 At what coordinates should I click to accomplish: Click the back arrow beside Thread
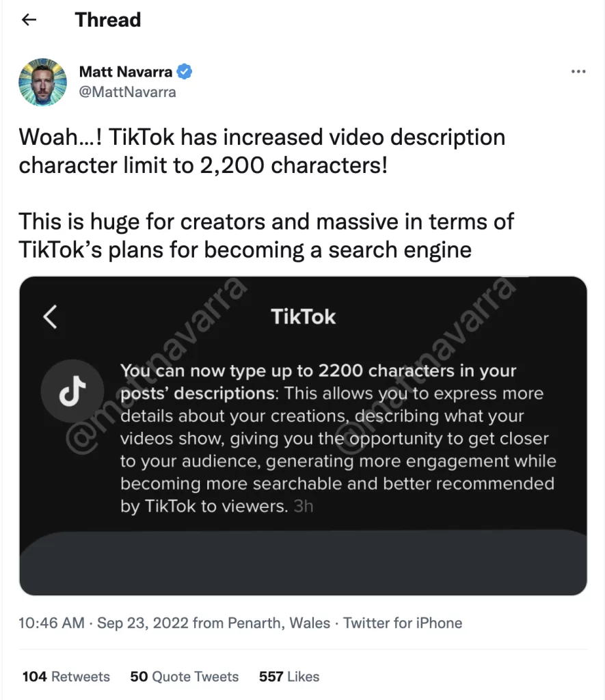click(29, 20)
